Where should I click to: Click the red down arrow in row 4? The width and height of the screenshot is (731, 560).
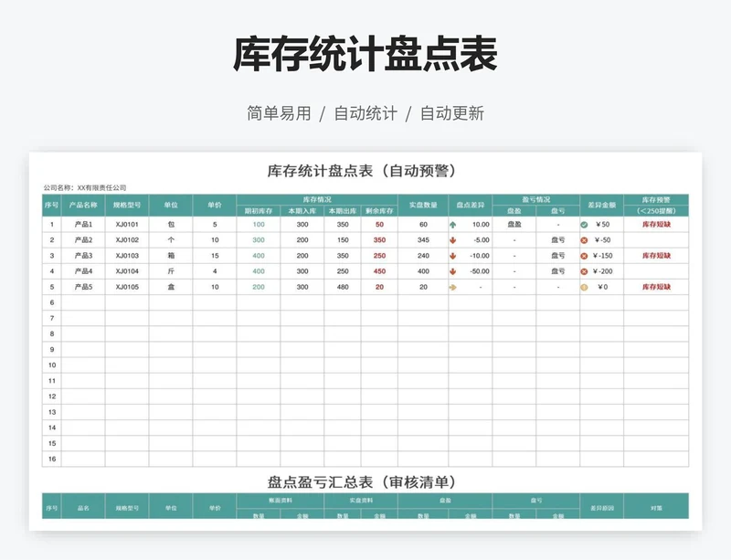tap(453, 271)
